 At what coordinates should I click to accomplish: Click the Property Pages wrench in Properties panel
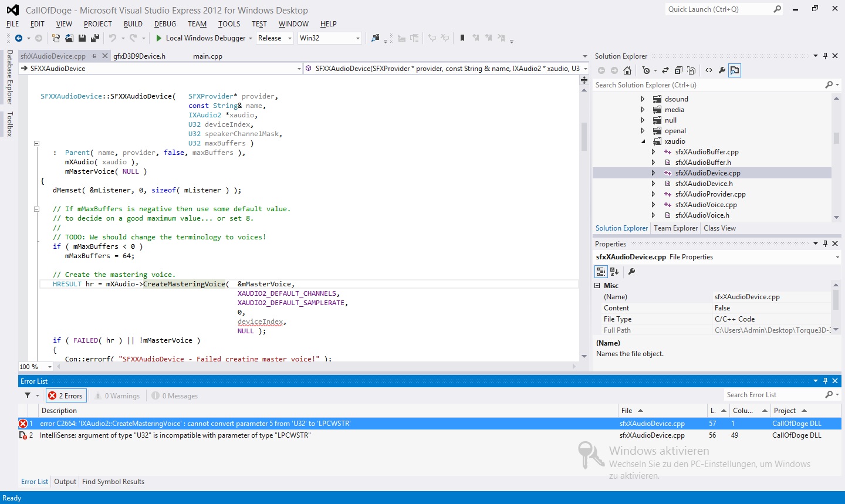click(631, 272)
